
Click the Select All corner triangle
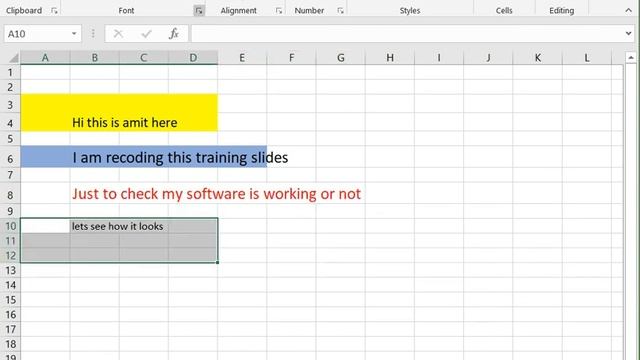point(13,58)
